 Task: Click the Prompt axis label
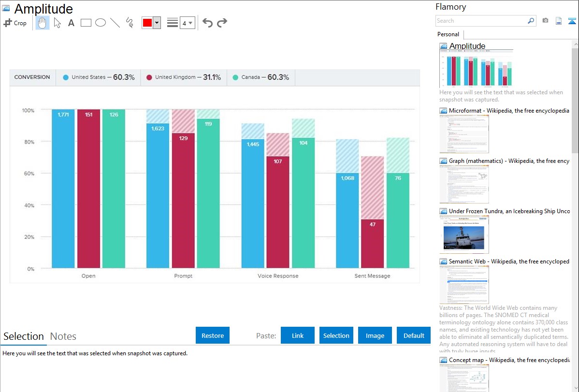point(183,276)
